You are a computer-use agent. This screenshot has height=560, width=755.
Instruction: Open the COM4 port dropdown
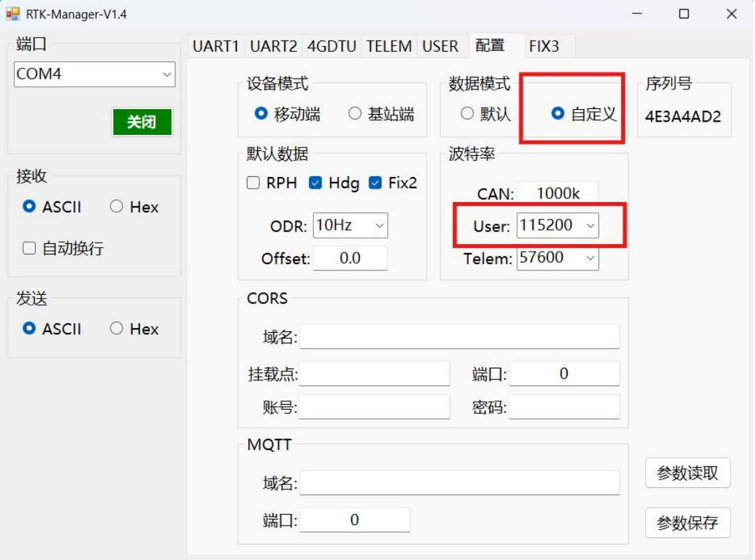pos(94,74)
